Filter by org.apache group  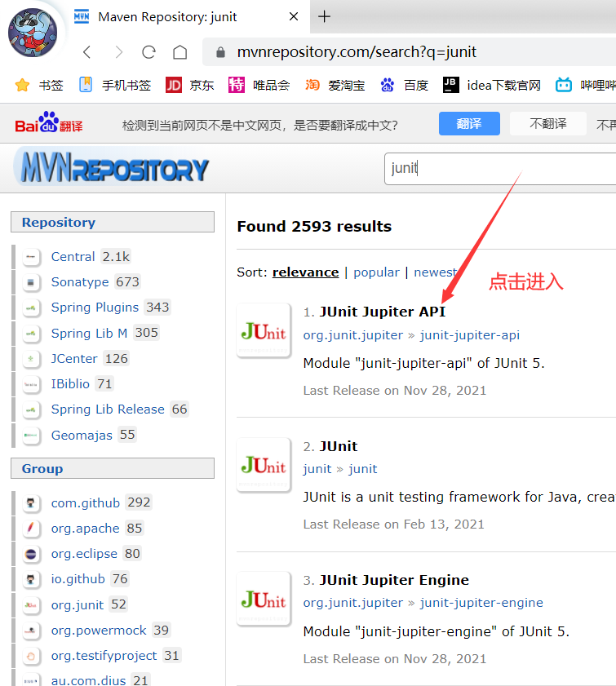click(x=85, y=528)
